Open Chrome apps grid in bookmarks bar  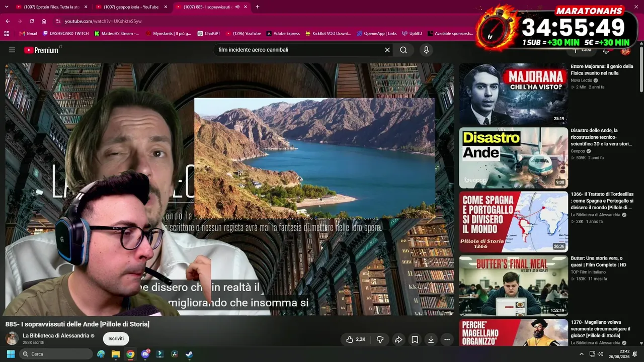[x=7, y=34]
